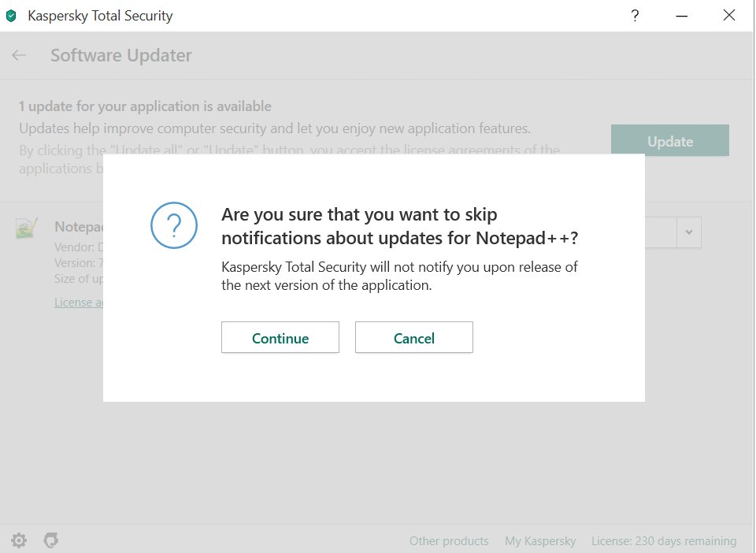The image size is (756, 553).
Task: Click the Kaspersky shield logo in title bar
Action: point(11,16)
